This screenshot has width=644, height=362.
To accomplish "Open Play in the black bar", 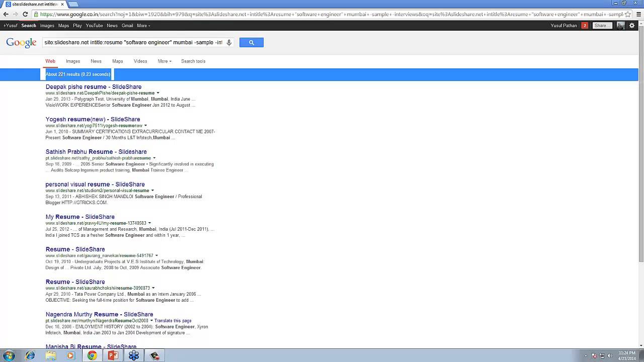I will (x=77, y=26).
